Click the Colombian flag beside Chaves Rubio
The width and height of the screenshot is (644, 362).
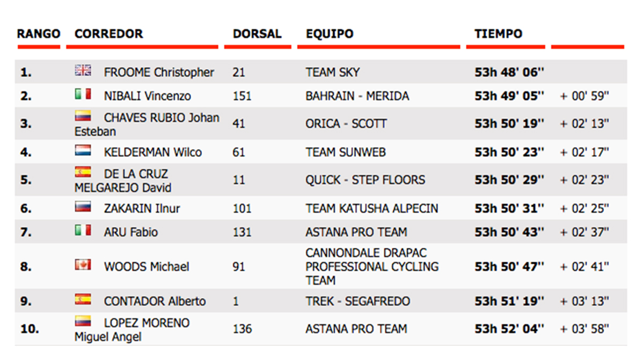(x=83, y=115)
